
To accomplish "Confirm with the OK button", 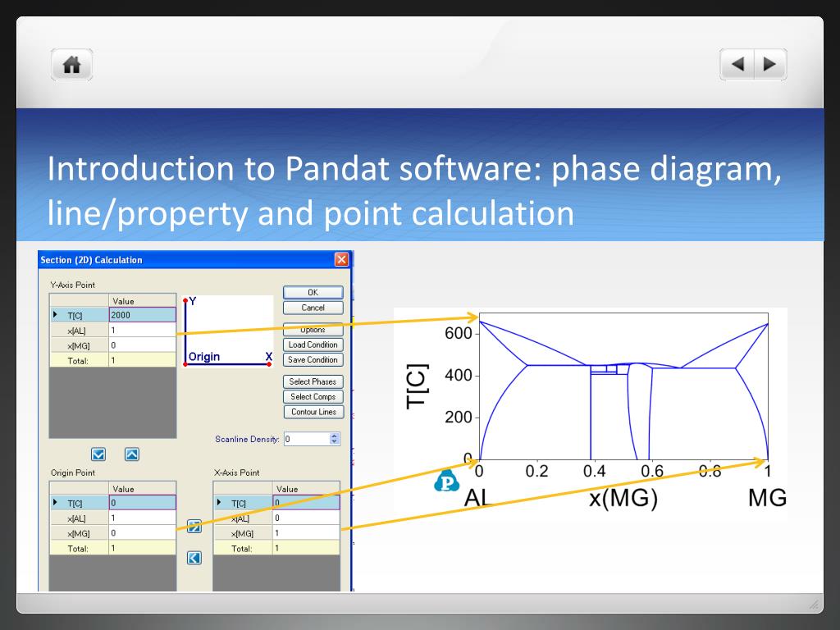I will click(x=313, y=293).
